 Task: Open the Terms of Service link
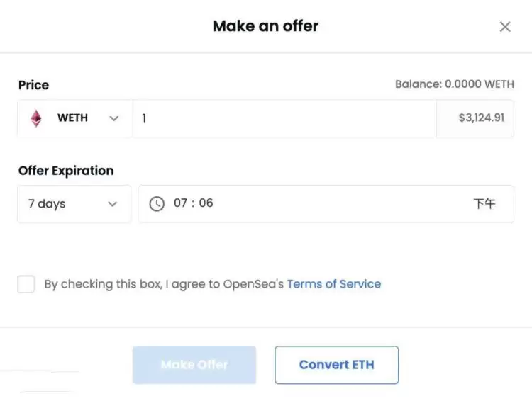[333, 284]
